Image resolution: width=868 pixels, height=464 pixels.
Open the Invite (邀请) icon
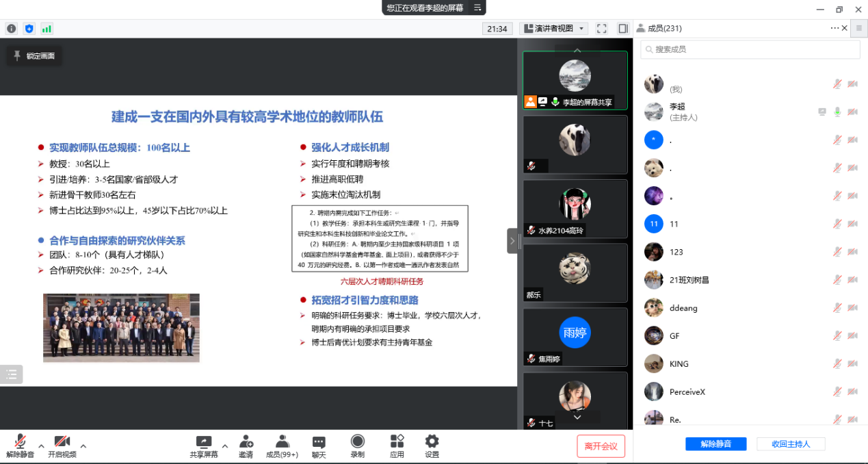tap(246, 446)
